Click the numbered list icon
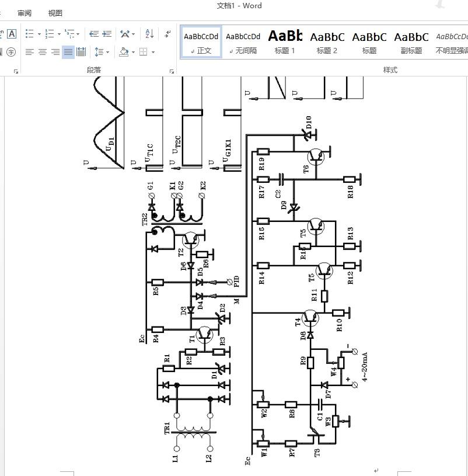The image size is (468, 476). point(50,34)
